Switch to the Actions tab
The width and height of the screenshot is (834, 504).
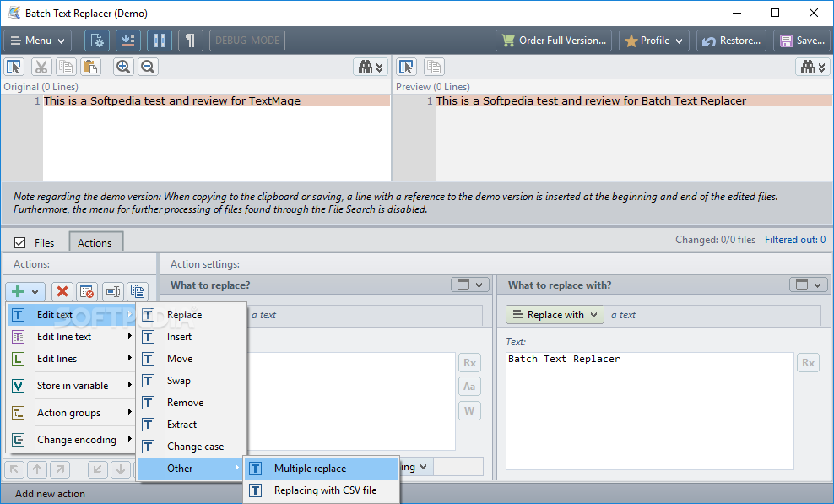pos(95,242)
